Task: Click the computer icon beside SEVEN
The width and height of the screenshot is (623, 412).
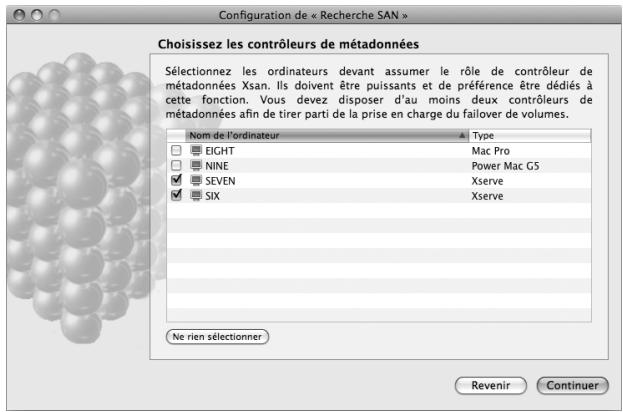Action: click(196, 181)
